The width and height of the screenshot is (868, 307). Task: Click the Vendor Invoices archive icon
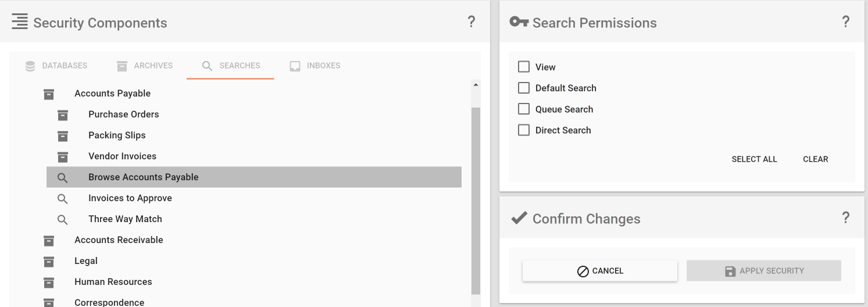[63, 156]
